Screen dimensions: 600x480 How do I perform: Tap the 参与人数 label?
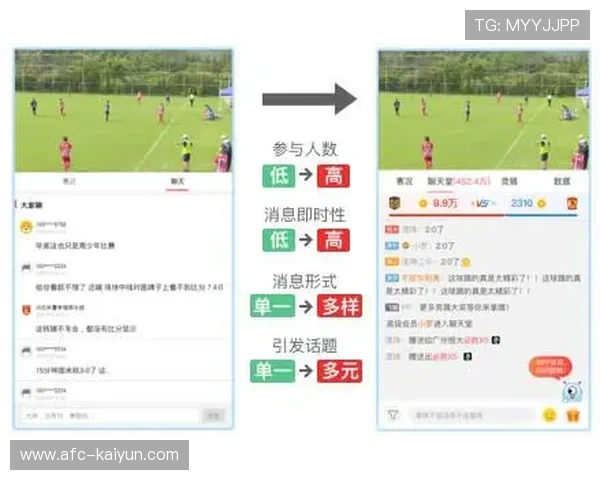pyautogui.click(x=305, y=149)
